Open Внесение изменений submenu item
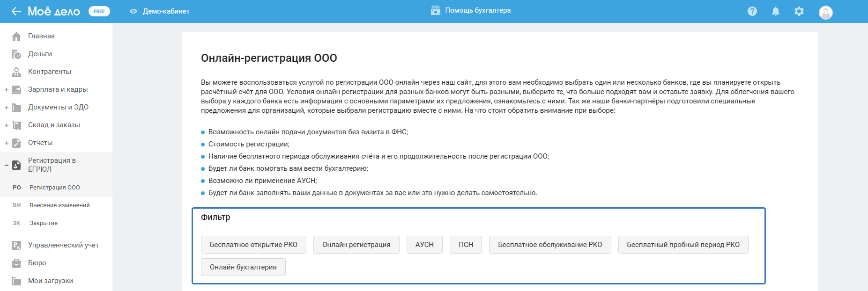This screenshot has width=868, height=291. [x=59, y=205]
